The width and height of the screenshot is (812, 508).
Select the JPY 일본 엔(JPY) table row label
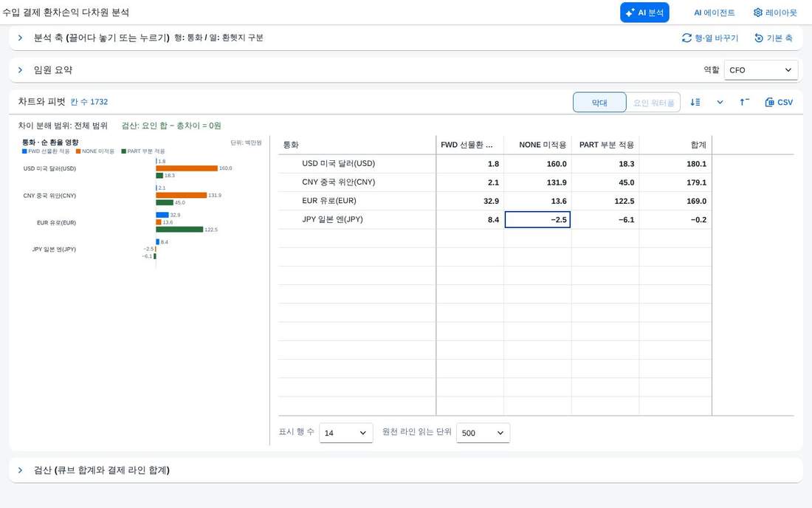(332, 219)
